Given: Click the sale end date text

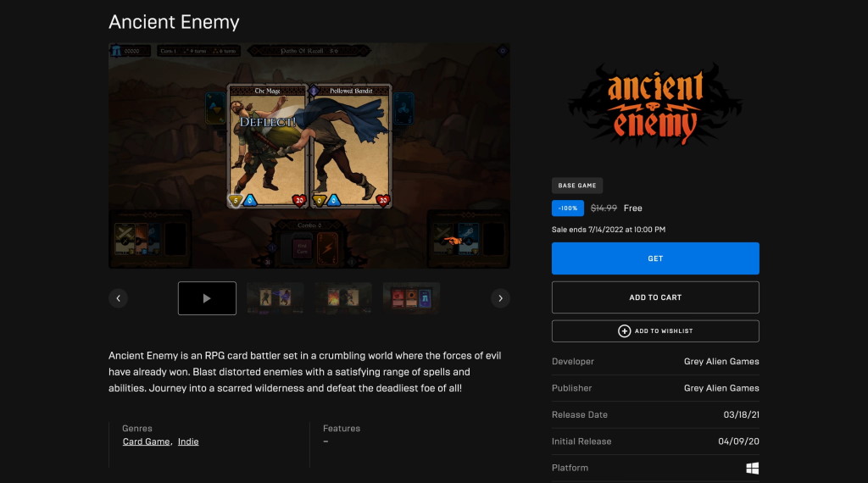Looking at the screenshot, I should (x=609, y=230).
